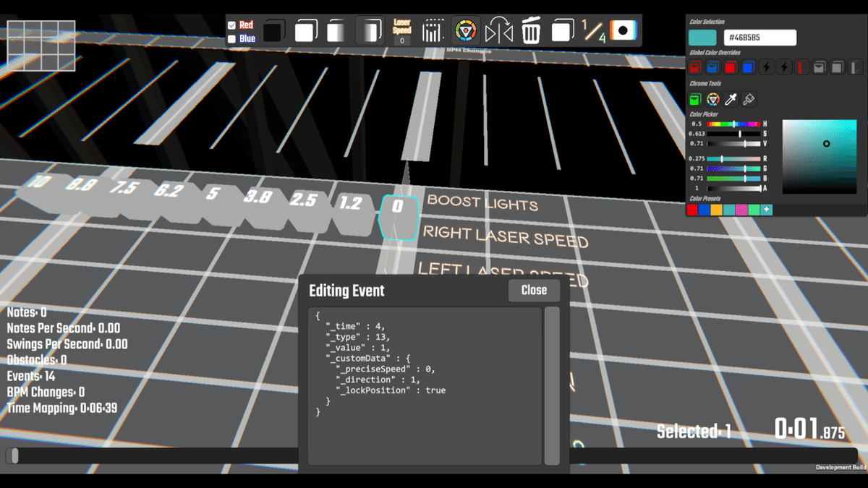This screenshot has height=488, width=868.
Task: Click the color wheel icon under Chroma Tools
Action: tap(713, 99)
